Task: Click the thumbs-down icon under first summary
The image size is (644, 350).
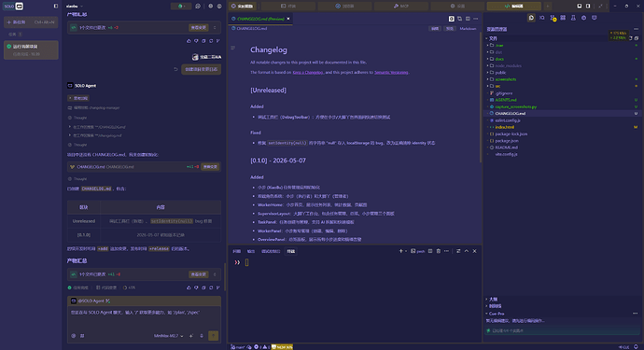Action: tap(196, 41)
